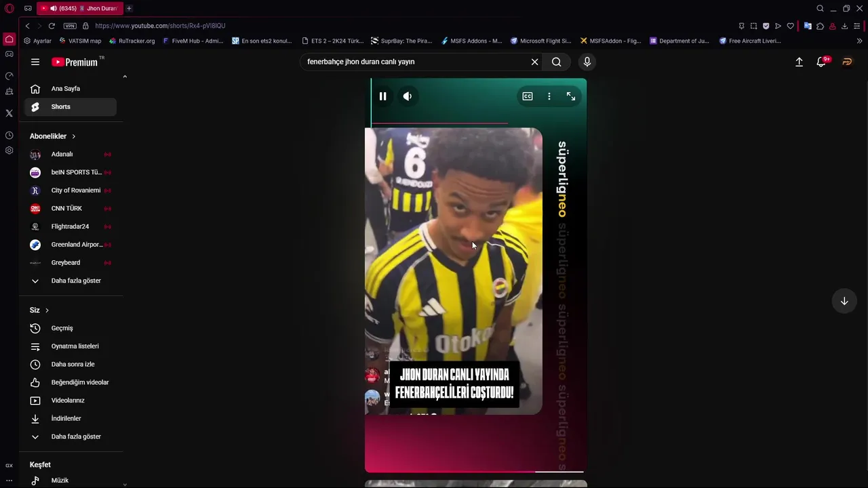Expand the Siz section header

[x=39, y=310]
